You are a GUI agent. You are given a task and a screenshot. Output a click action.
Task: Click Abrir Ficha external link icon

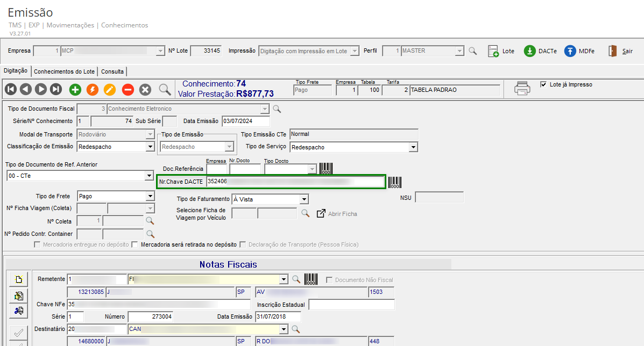pyautogui.click(x=321, y=214)
